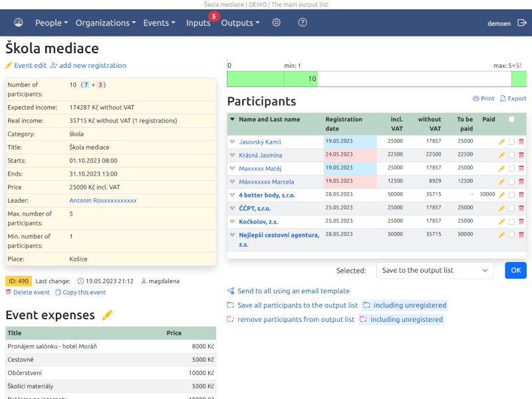Click the demoen user name
This screenshot has height=399, width=532.
click(x=499, y=23)
